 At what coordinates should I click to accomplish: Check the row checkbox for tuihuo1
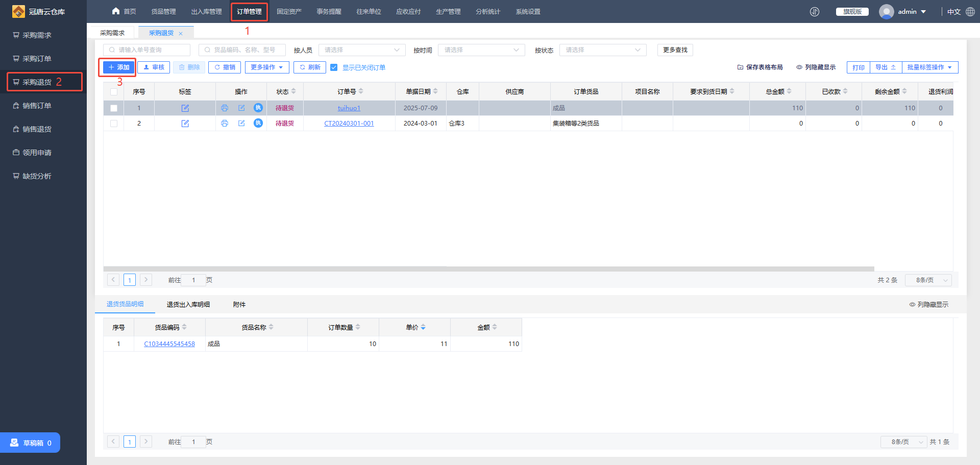tap(114, 108)
